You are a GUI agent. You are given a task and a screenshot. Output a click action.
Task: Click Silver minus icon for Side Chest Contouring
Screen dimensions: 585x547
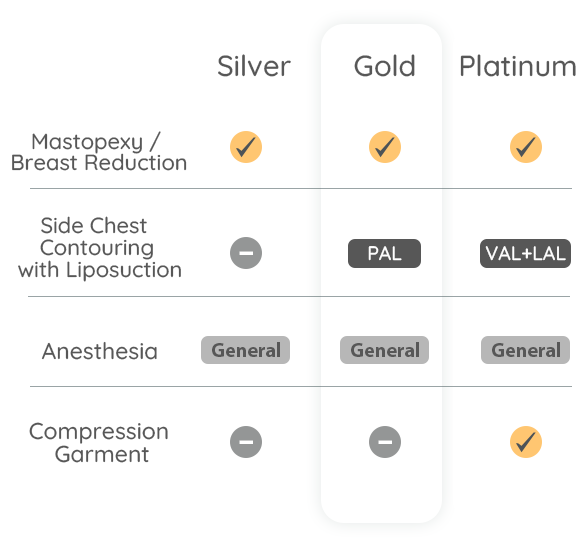[x=246, y=253]
